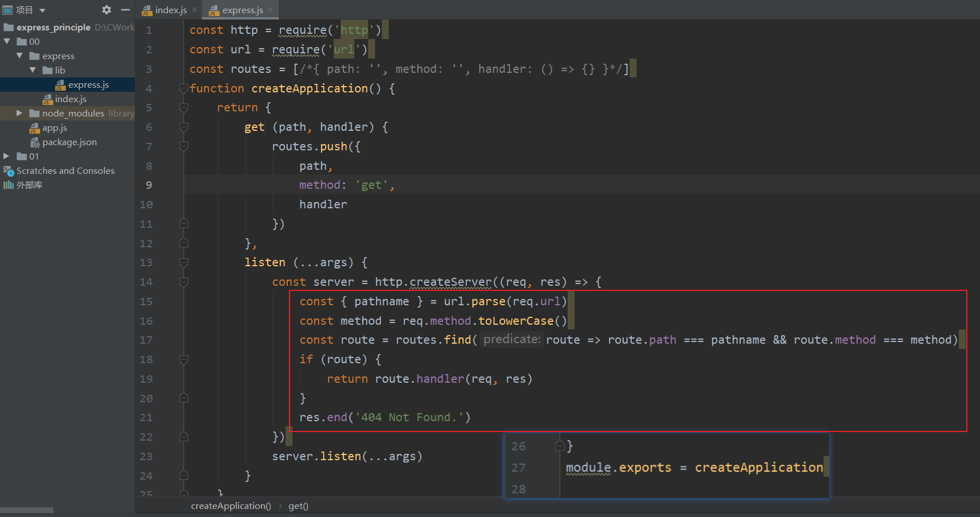Screen dimensions: 980x517
Task: Open project view settings gear
Action: [106, 10]
